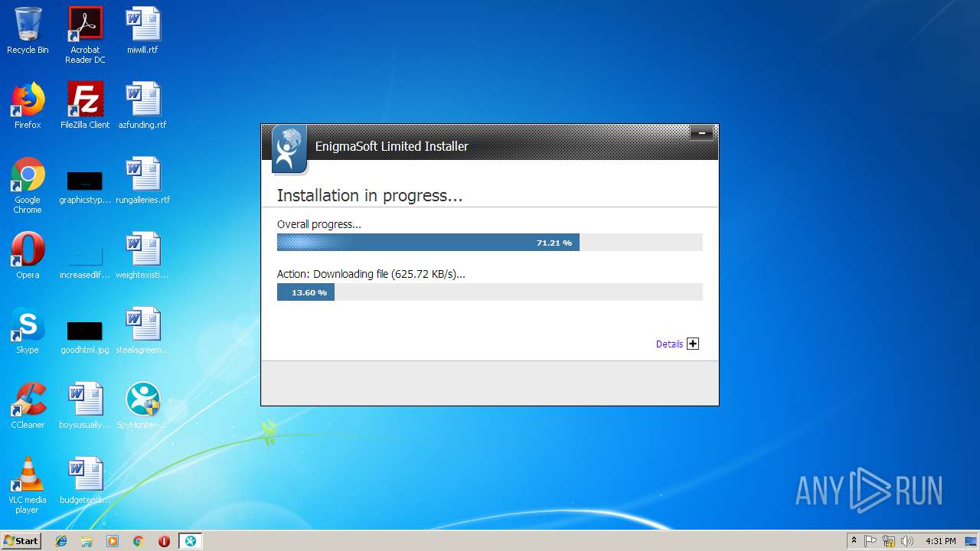Open Opera from the taskbar
The height and width of the screenshot is (551, 980).
coord(164,541)
